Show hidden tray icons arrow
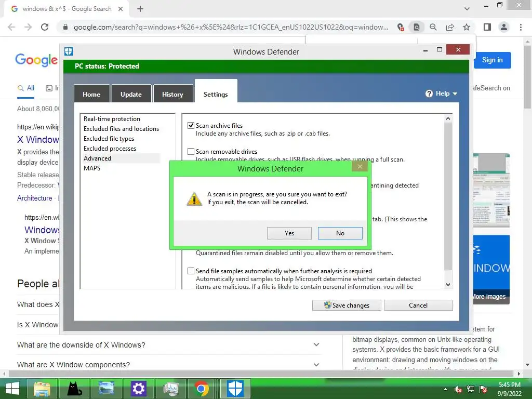 pyautogui.click(x=445, y=389)
